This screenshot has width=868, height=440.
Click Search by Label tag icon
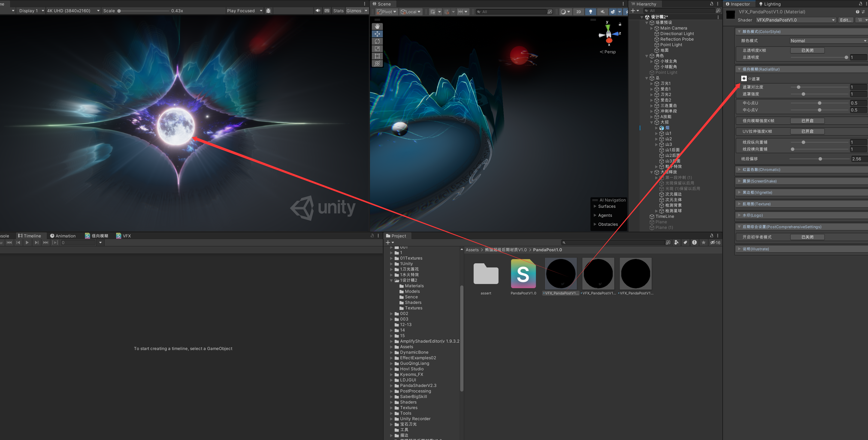[x=685, y=242]
